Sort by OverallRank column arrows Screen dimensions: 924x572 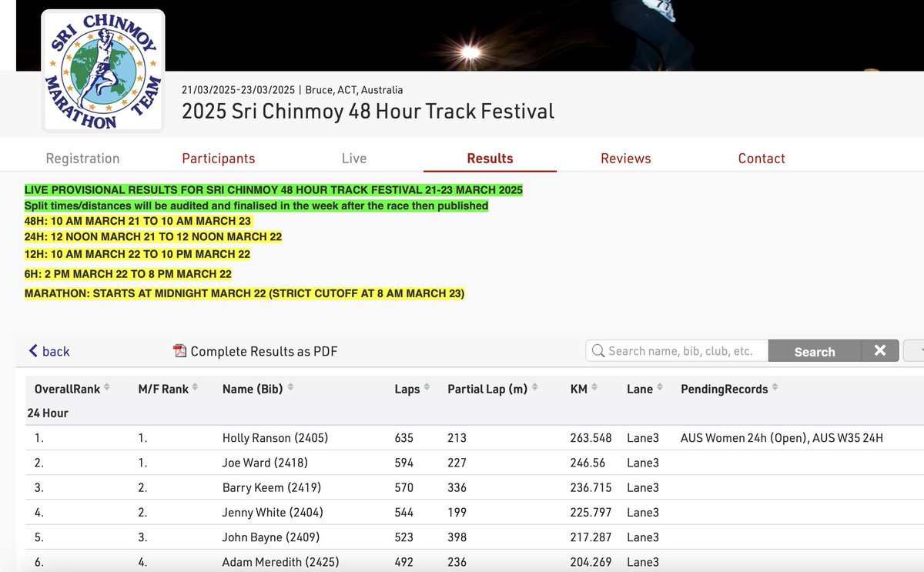[x=107, y=388]
